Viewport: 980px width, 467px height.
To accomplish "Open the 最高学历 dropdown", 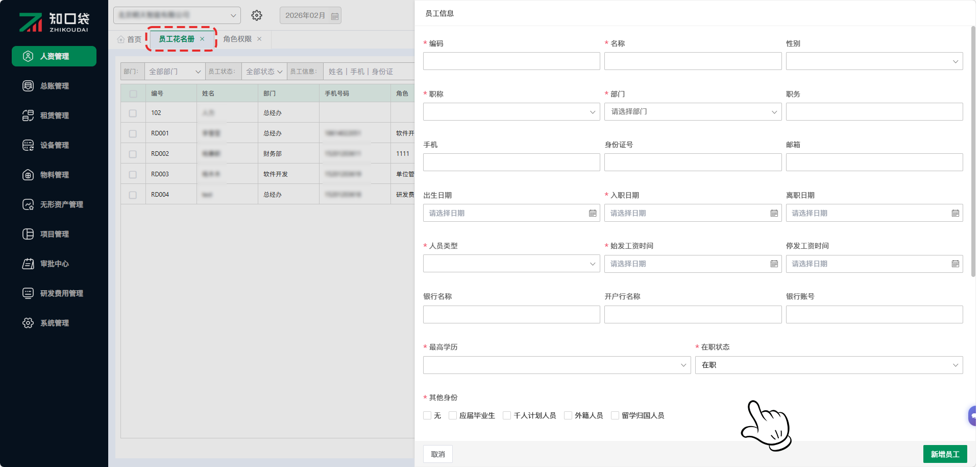I will [x=557, y=365].
